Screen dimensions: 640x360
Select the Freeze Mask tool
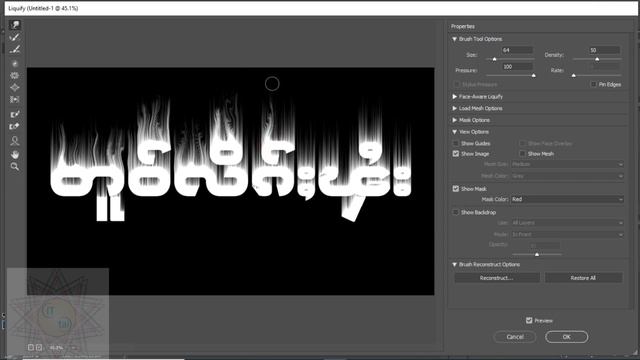click(x=15, y=114)
